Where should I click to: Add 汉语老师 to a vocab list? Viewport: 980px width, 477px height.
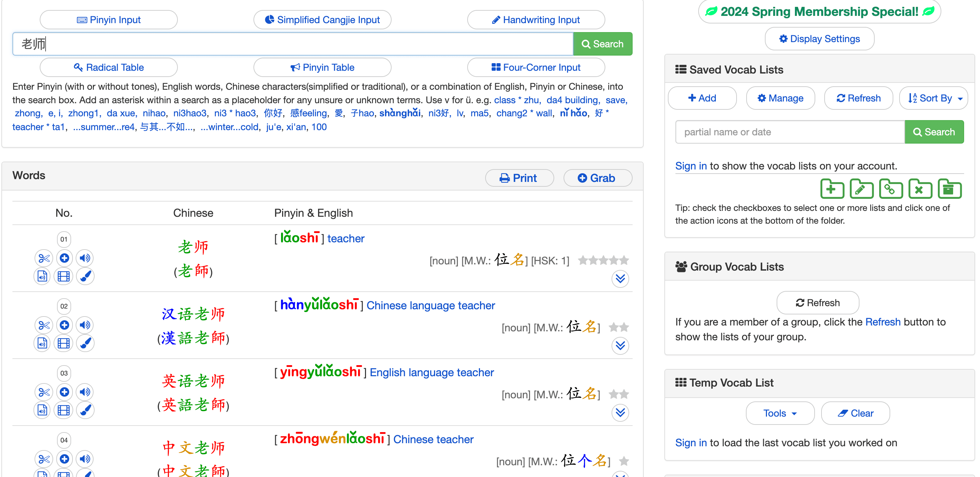click(x=64, y=325)
